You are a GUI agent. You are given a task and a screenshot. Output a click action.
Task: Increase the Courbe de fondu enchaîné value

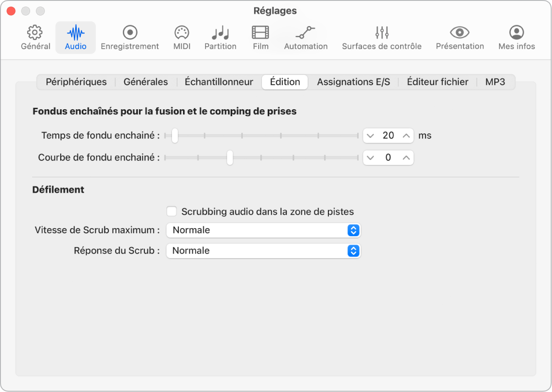(405, 157)
